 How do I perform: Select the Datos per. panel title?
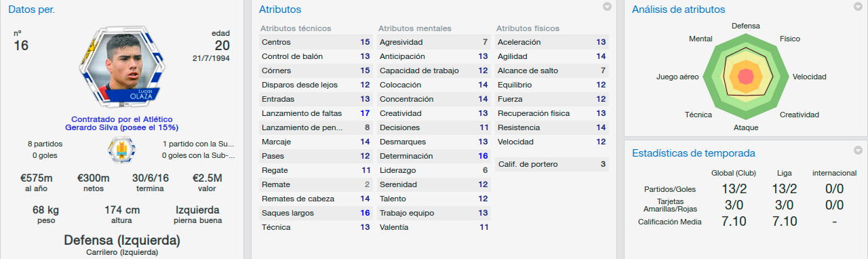pyautogui.click(x=32, y=9)
